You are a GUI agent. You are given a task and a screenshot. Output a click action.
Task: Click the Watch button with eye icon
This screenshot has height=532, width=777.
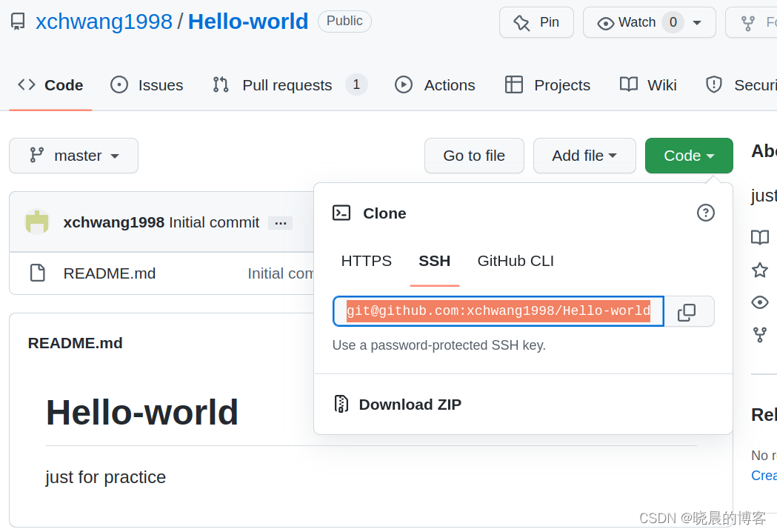[627, 22]
